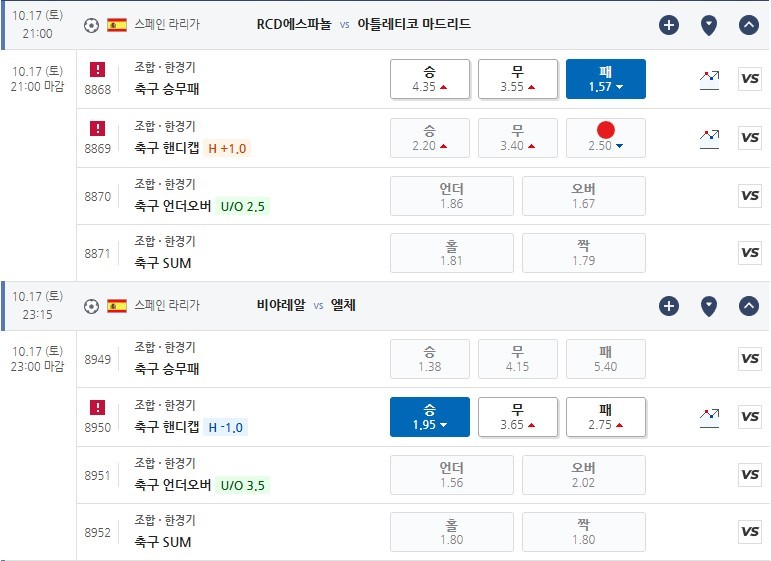Collapse the 비야레알 vs 엘체 match section
The width and height of the screenshot is (771, 561).
point(748,306)
